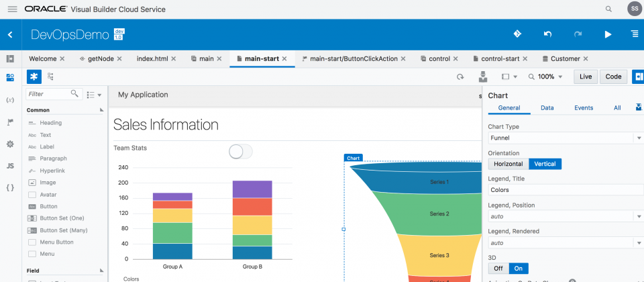Open the General properties tab
Image resolution: width=644 pixels, height=282 pixels.
(509, 107)
